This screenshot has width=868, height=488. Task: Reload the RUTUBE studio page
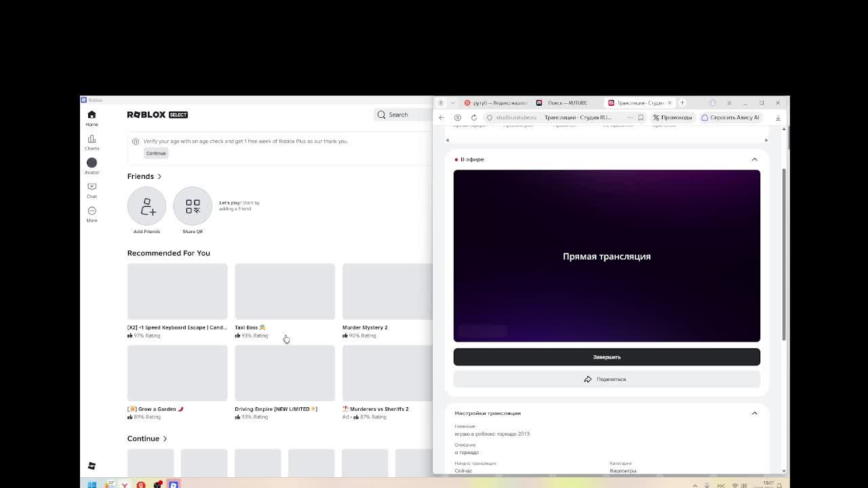(x=474, y=117)
